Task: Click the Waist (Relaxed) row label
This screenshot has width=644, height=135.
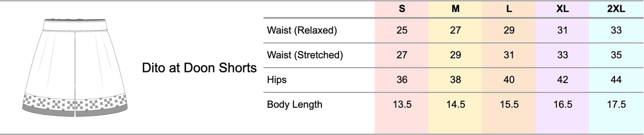Action: click(302, 30)
